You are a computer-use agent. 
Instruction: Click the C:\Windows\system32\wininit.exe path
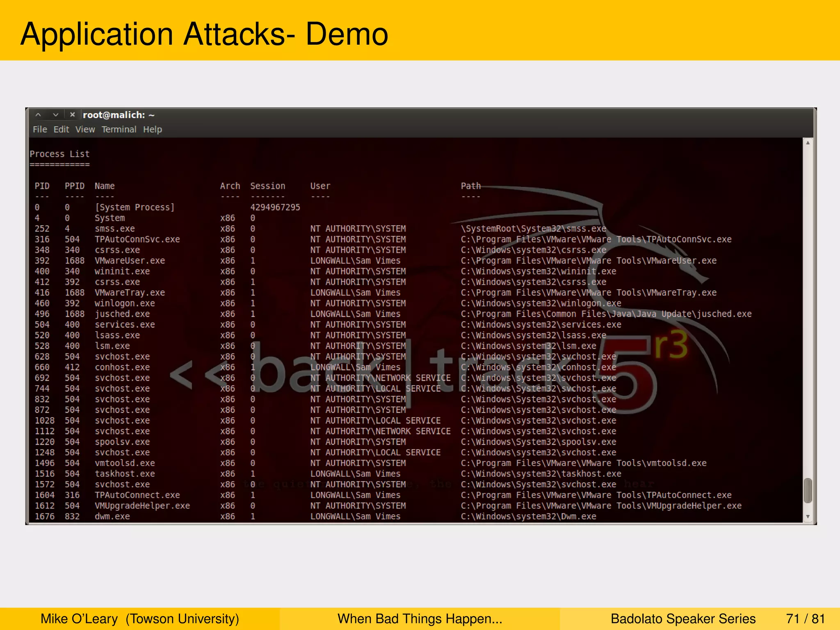[539, 272]
